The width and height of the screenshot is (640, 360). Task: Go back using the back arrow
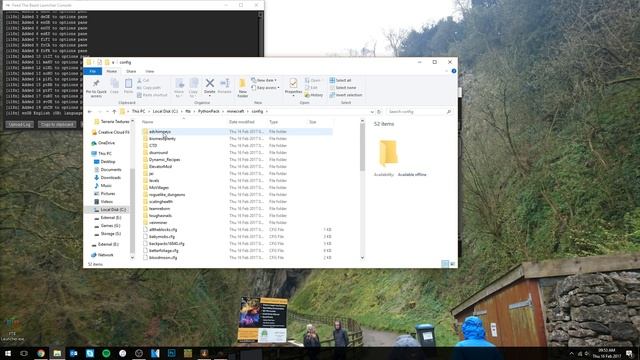tap(90, 111)
